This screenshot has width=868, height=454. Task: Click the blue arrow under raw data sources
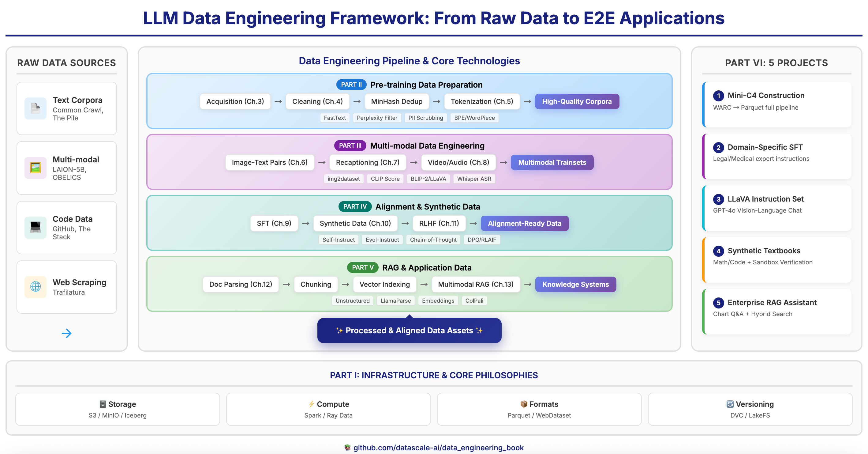coord(66,333)
